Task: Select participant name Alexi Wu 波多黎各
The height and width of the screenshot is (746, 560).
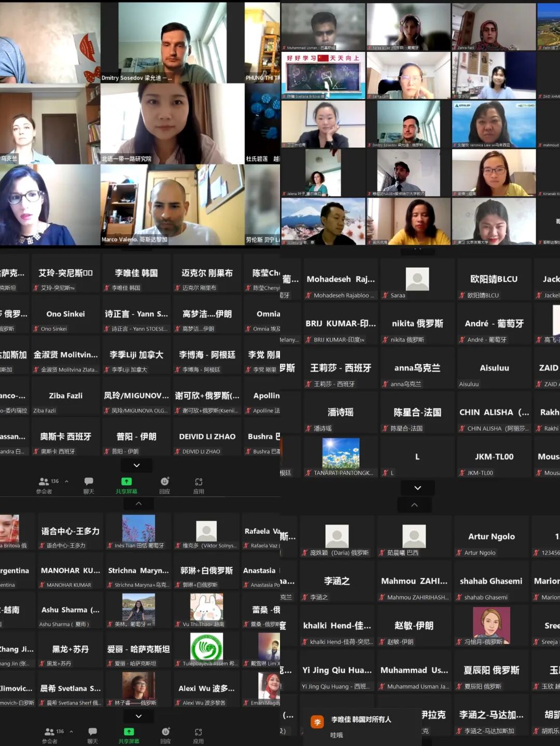Action: coord(206,688)
